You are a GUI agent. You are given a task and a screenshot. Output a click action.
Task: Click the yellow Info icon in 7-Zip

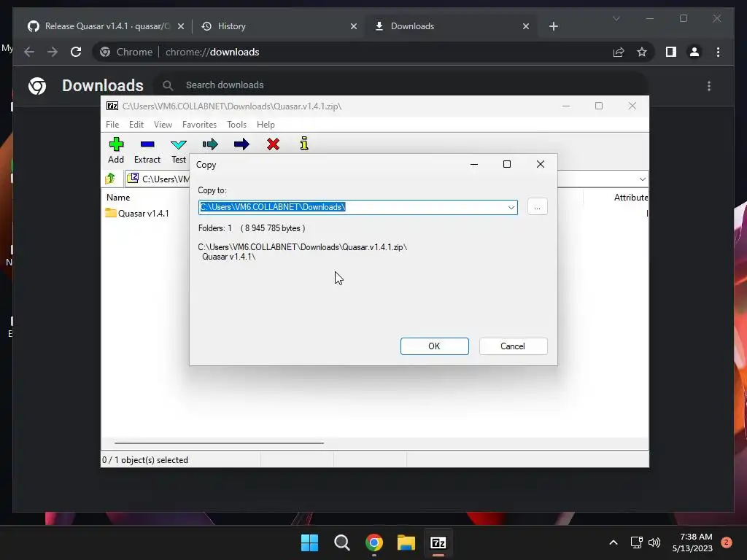pos(304,144)
